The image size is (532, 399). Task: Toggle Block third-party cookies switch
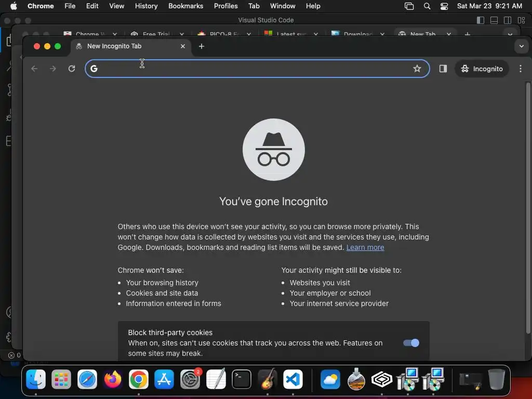pos(411,343)
